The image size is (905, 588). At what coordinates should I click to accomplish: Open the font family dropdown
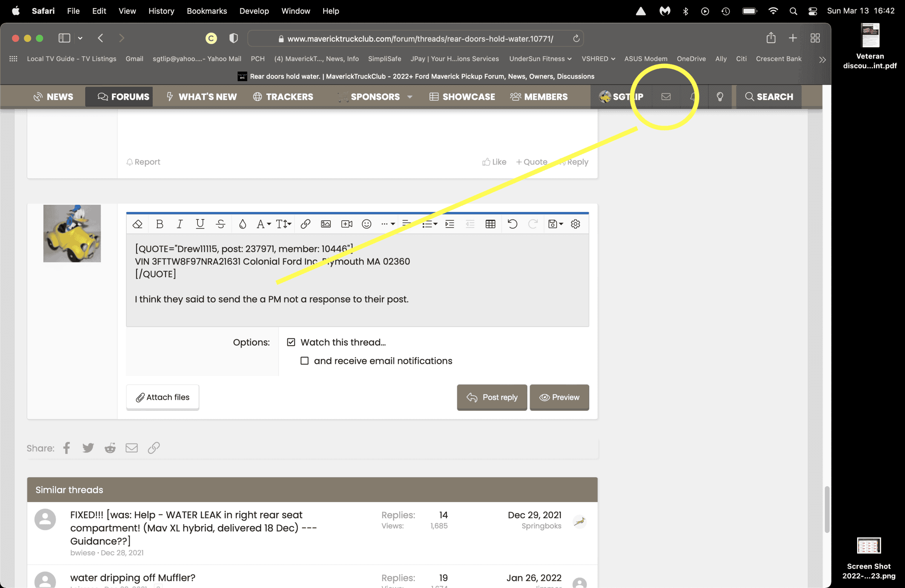click(x=264, y=224)
